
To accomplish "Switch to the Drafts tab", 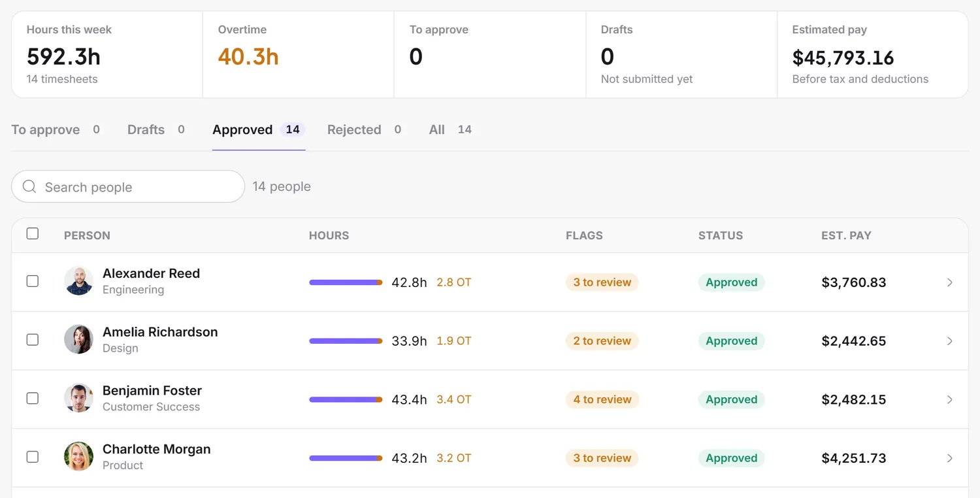I will coord(157,129).
